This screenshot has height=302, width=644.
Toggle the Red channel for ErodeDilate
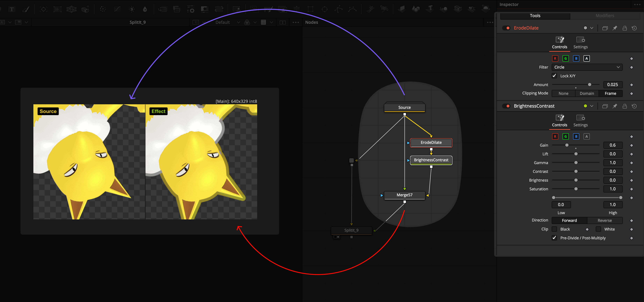click(555, 59)
